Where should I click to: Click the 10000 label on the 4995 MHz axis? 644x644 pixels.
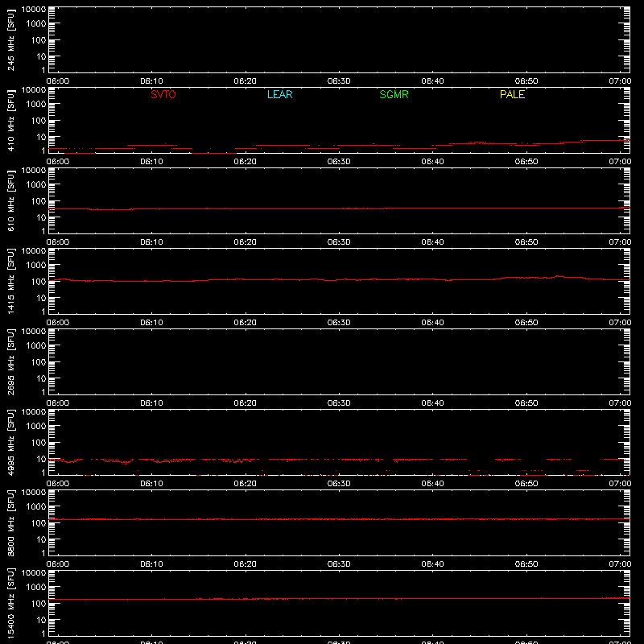click(34, 412)
